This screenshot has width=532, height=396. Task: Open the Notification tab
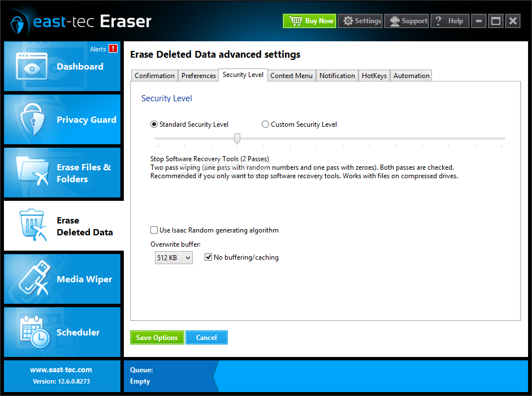pos(338,75)
